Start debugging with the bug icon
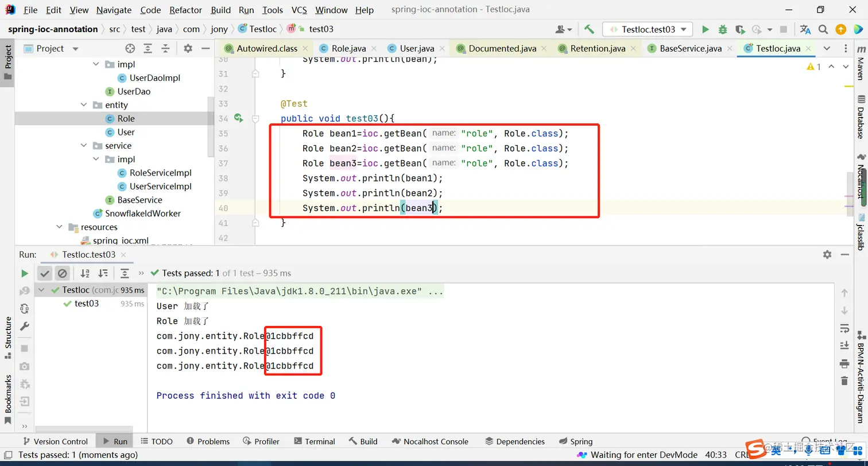Screen dimensions: 868x466 click(723, 29)
